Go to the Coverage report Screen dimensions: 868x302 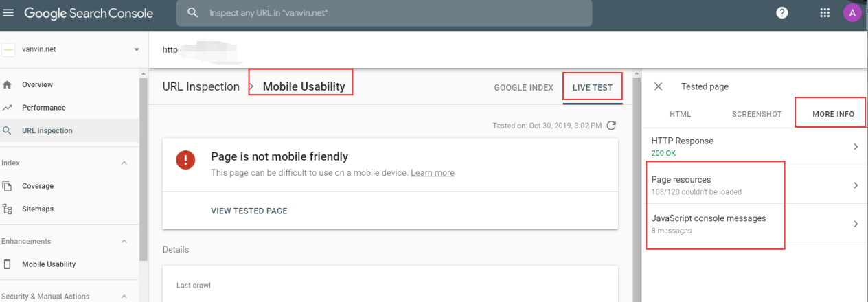(37, 186)
